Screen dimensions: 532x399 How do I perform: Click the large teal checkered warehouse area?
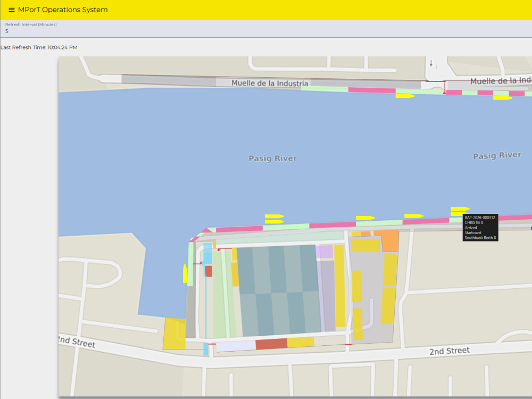[x=279, y=290]
